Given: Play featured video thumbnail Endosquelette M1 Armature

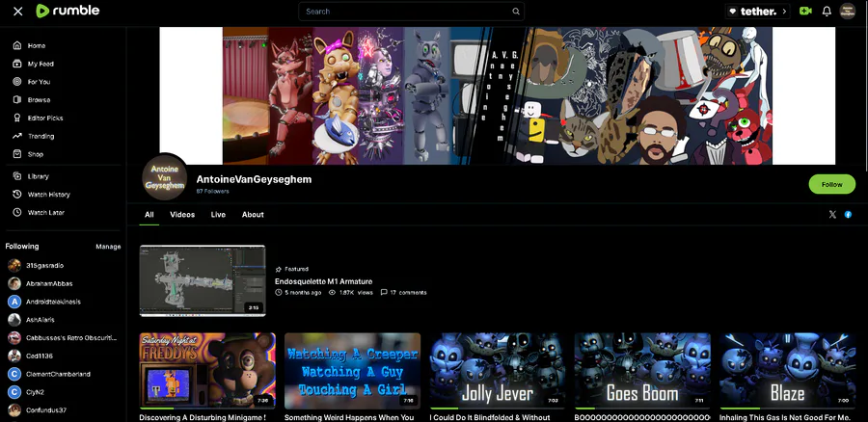Looking at the screenshot, I should [x=203, y=280].
